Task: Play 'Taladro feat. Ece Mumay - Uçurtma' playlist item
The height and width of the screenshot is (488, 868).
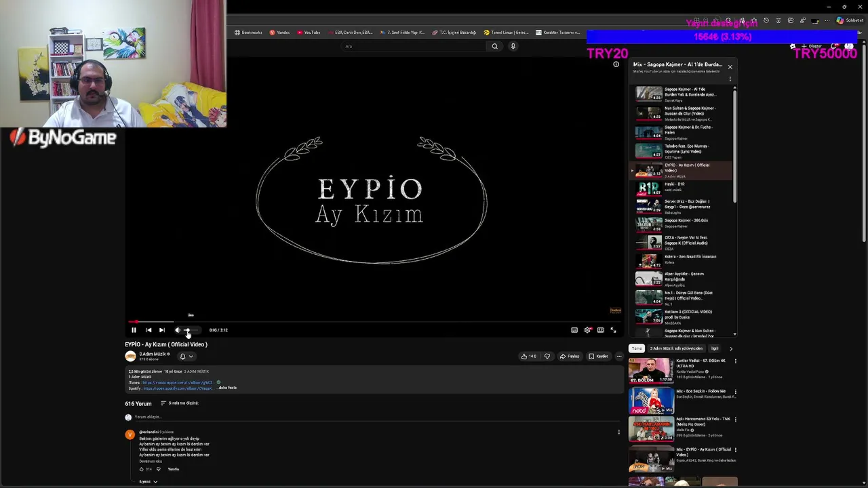Action: (682, 151)
